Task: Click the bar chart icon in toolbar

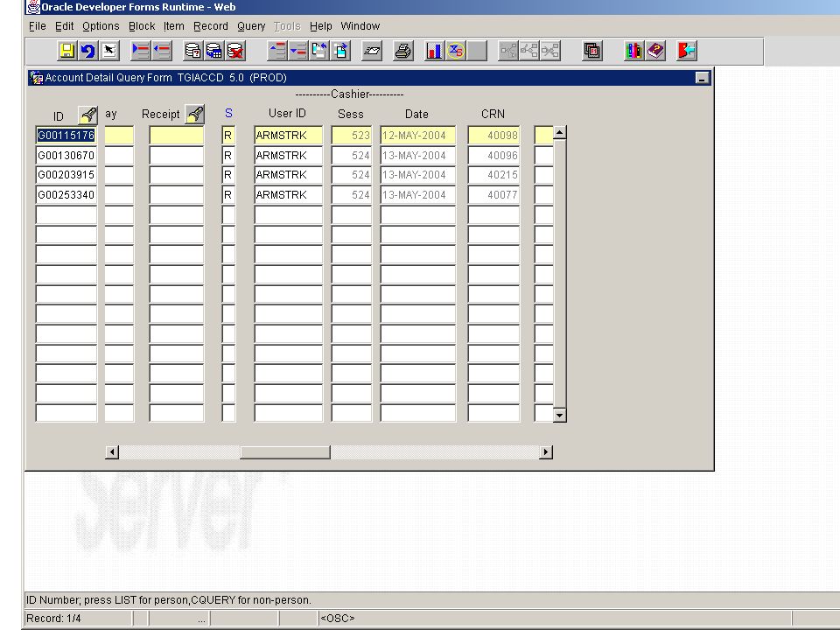Action: point(435,51)
